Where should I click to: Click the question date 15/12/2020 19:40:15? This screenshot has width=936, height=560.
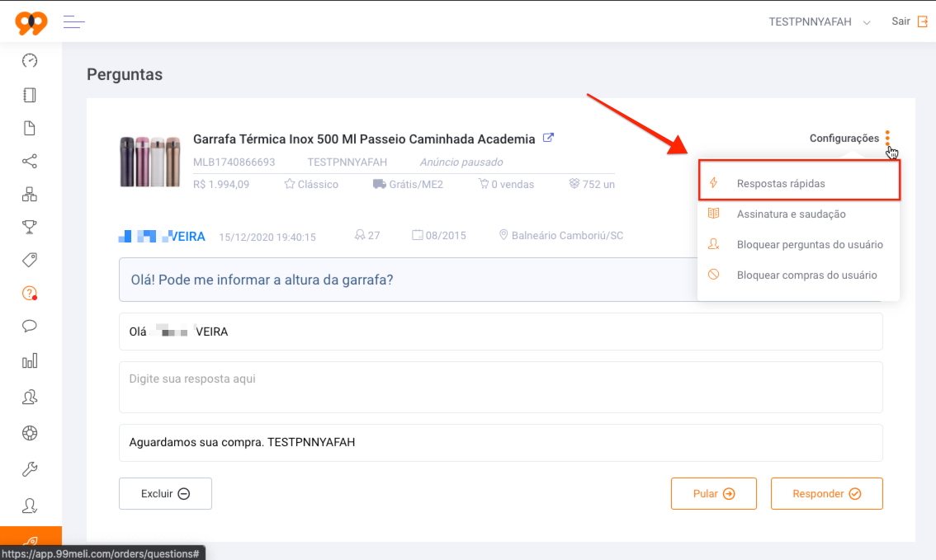pyautogui.click(x=267, y=237)
